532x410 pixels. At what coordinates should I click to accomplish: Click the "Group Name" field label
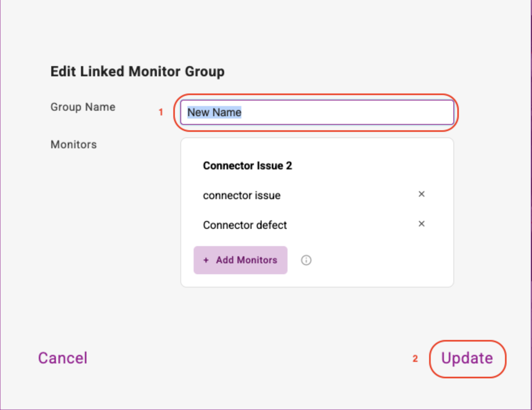coord(83,107)
